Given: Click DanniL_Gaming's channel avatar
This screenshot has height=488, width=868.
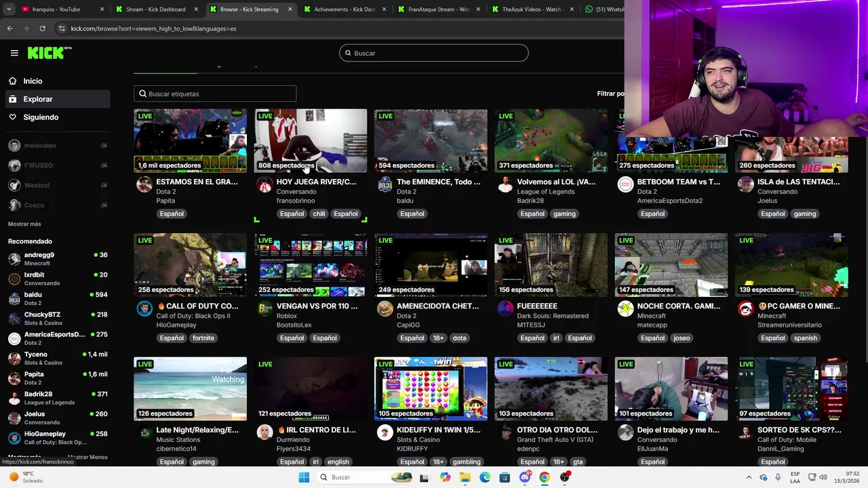Looking at the screenshot, I should pos(746,433).
